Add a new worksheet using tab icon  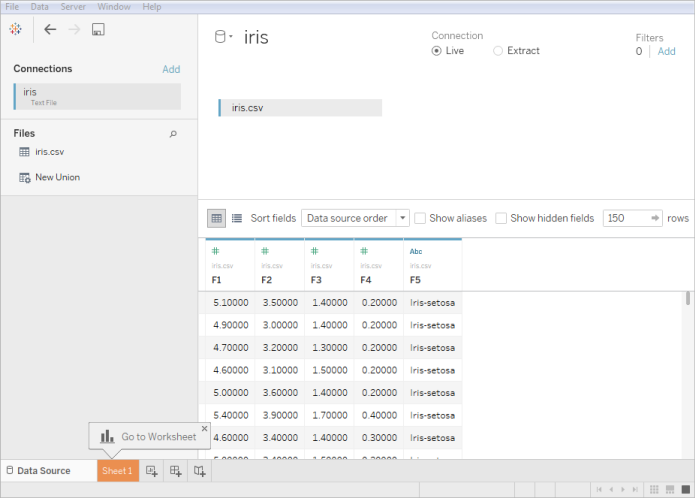152,471
